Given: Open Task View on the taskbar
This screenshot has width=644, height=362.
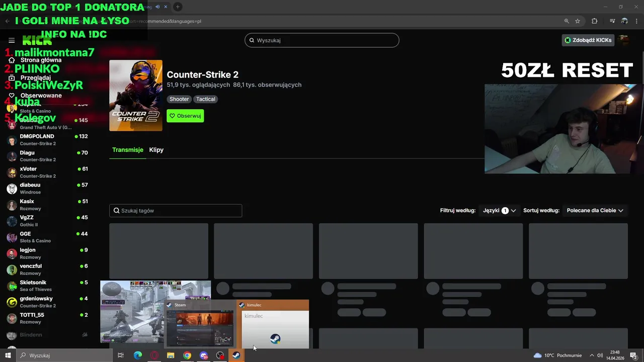Looking at the screenshot, I should tap(121, 355).
